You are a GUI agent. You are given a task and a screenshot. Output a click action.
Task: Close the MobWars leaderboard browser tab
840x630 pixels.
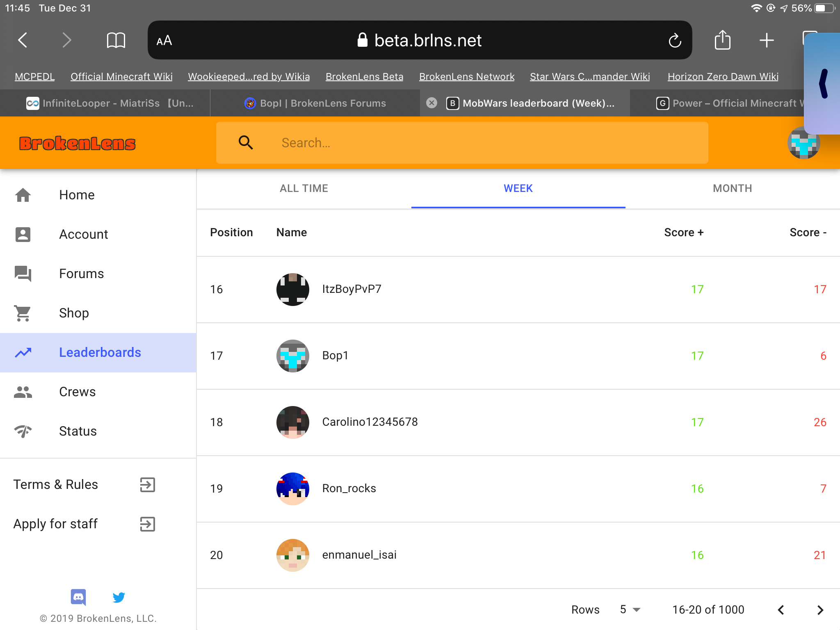[x=431, y=103]
